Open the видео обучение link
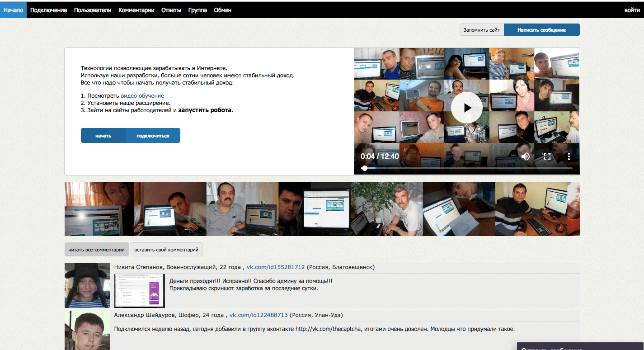644x350 pixels. pos(142,96)
